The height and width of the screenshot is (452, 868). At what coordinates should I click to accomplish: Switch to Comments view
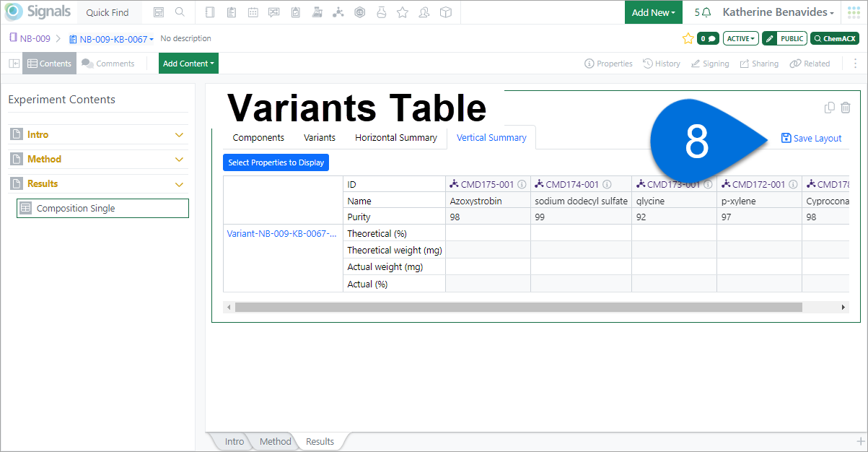[108, 64]
